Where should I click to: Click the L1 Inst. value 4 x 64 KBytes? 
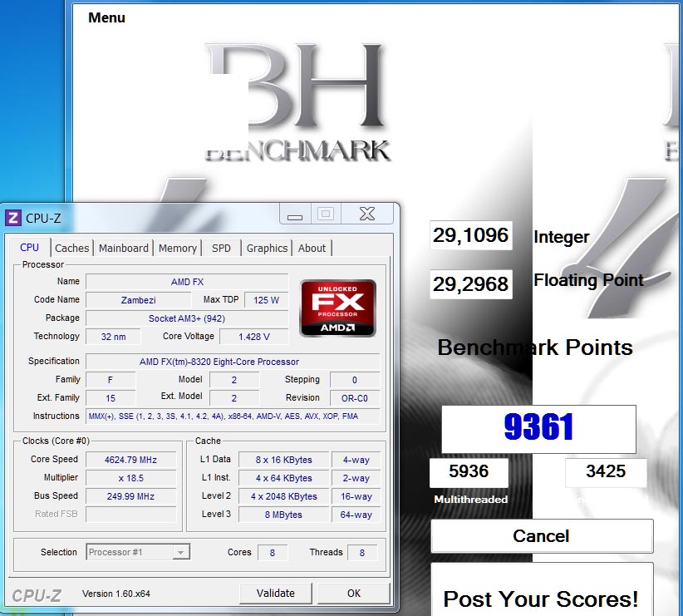pos(284,478)
